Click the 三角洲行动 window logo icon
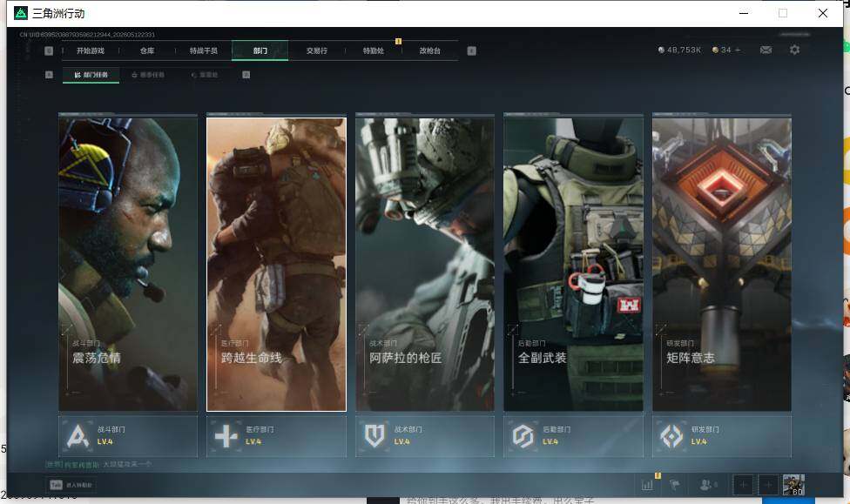Screen dimensions: 850x504 coord(21,13)
